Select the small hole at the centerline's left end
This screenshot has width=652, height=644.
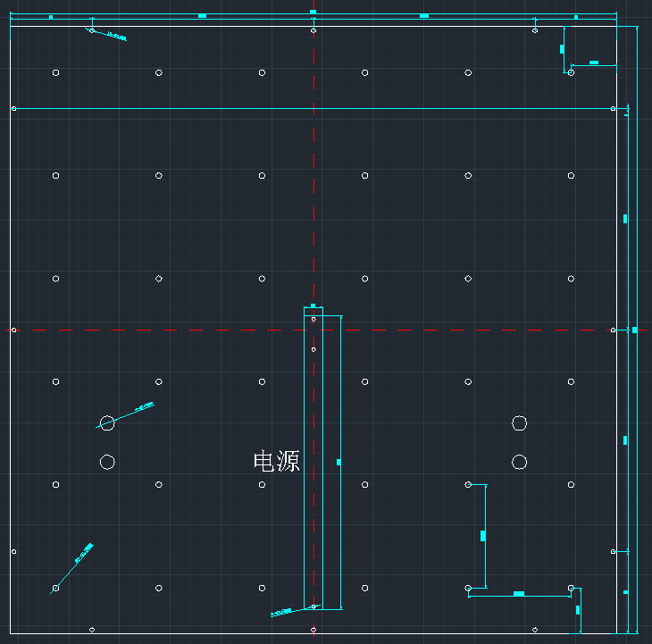tap(13, 330)
